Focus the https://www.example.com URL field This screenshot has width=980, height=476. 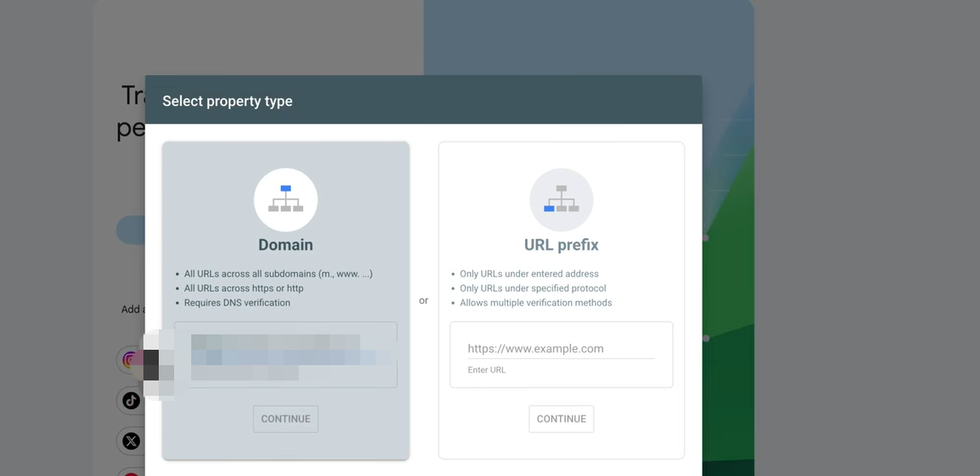click(561, 349)
